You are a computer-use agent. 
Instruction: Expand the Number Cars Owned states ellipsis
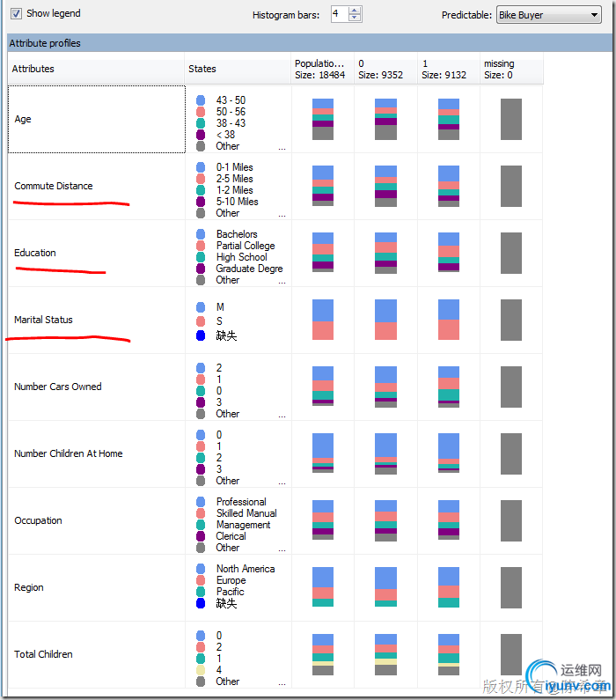(282, 416)
